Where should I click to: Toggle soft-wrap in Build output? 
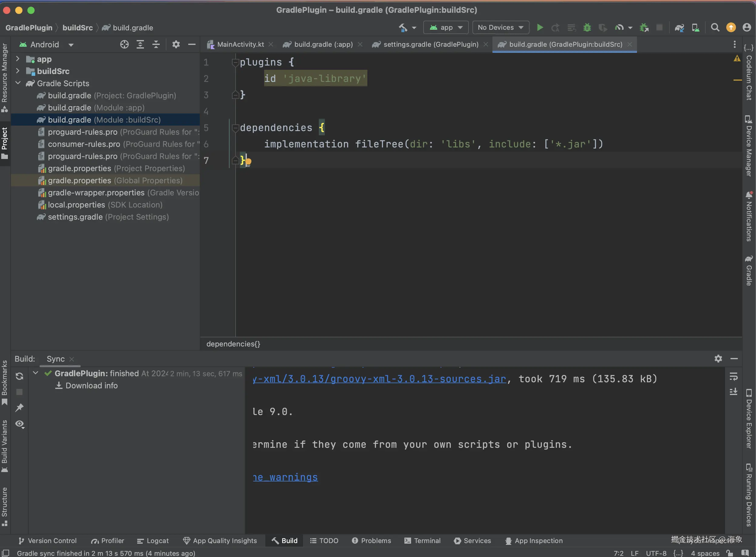(734, 376)
